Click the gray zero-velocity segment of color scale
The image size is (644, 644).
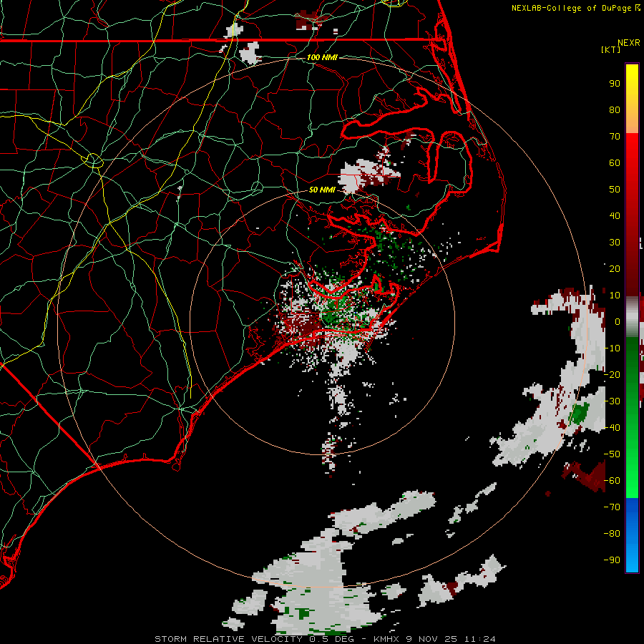coord(632,317)
